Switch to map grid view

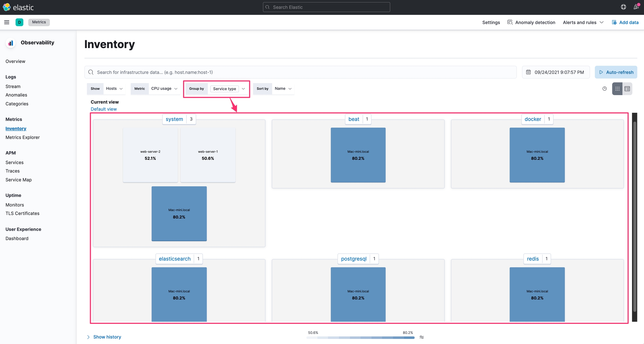617,89
